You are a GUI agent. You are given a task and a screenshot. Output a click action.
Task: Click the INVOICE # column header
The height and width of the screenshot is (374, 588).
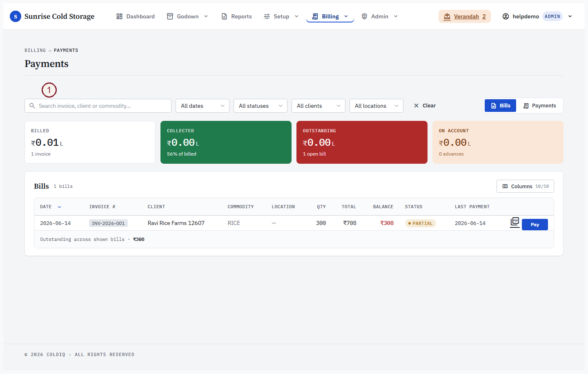click(102, 207)
